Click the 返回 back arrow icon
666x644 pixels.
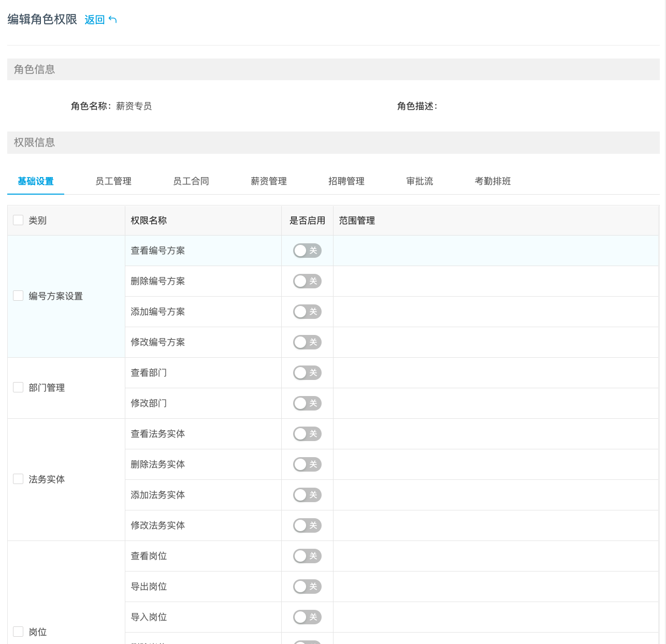(113, 20)
